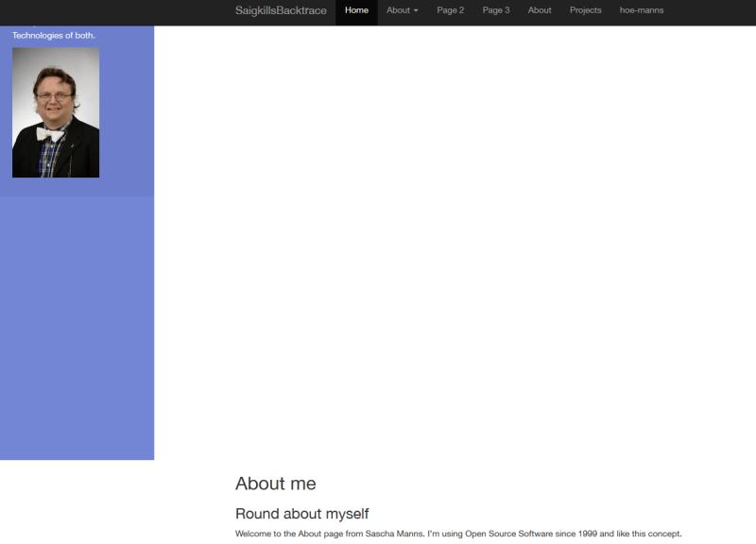Open Page 2 from the navbar

coord(450,10)
